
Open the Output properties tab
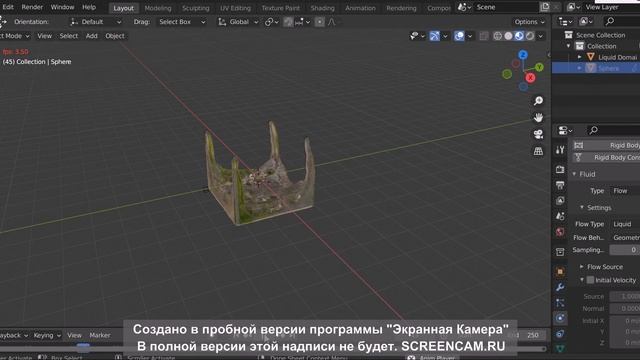560,185
